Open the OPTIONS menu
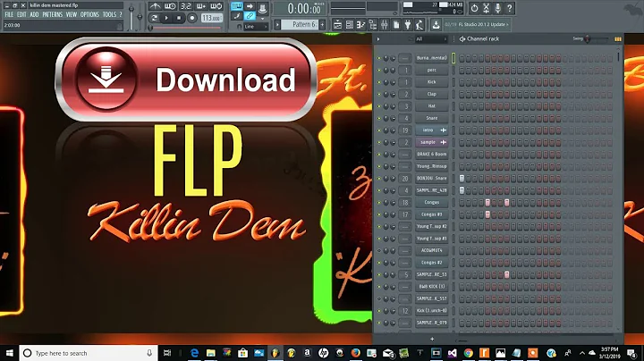Screen dimensions: 644x361 tap(89, 14)
